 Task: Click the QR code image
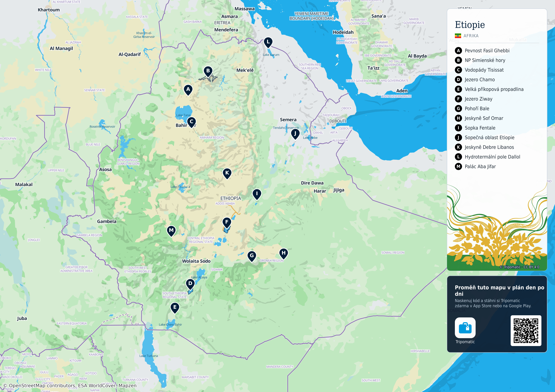(526, 331)
